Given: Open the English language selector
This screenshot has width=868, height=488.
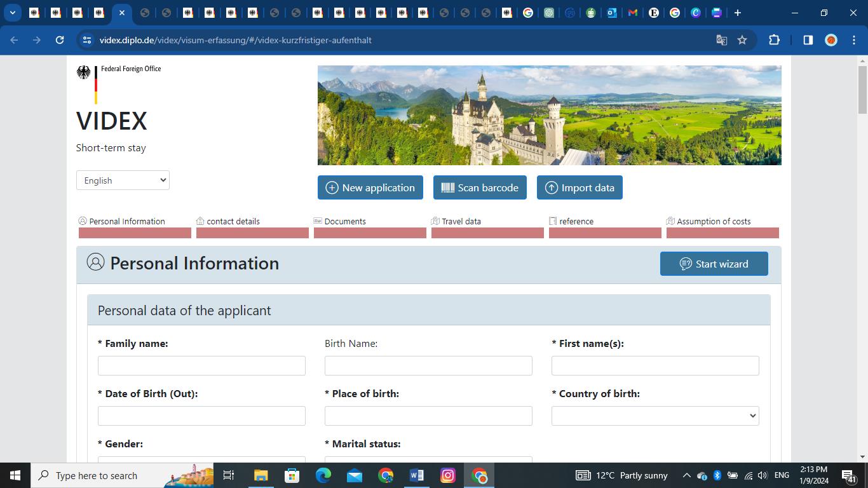Looking at the screenshot, I should (122, 180).
